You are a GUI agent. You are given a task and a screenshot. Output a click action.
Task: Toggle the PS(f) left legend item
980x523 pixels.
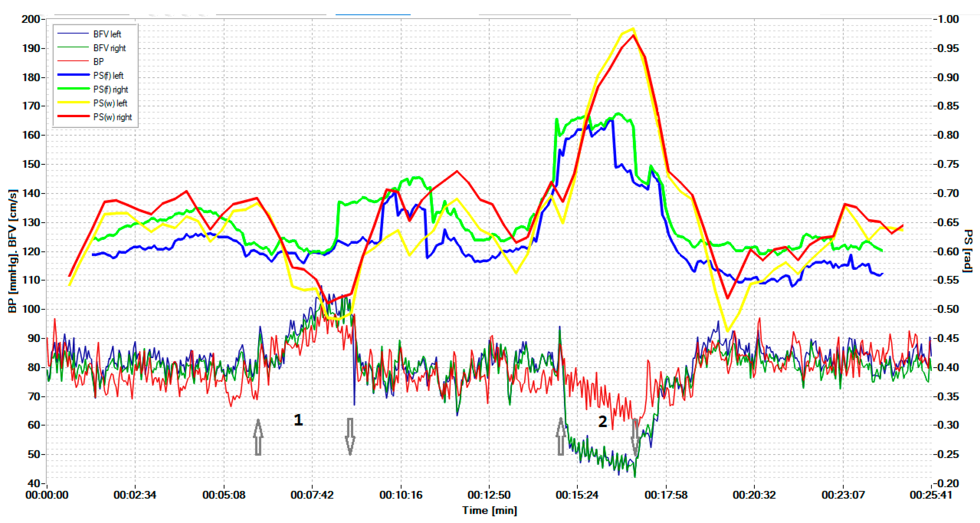[x=108, y=76]
